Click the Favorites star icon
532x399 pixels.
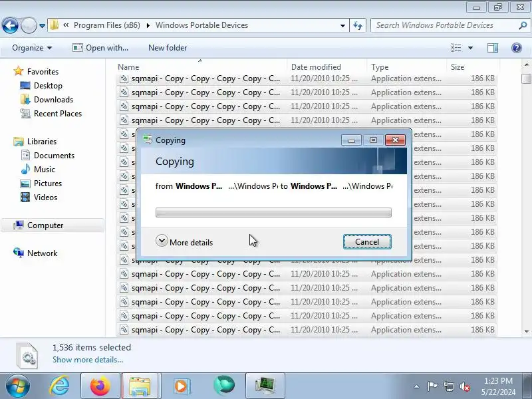[x=19, y=71]
